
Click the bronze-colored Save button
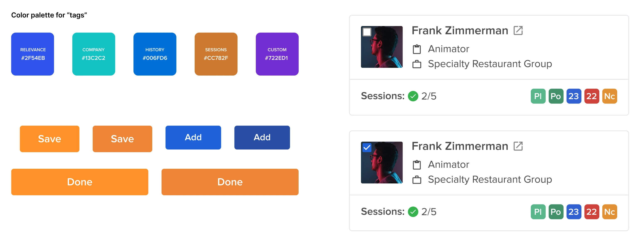pos(122,139)
